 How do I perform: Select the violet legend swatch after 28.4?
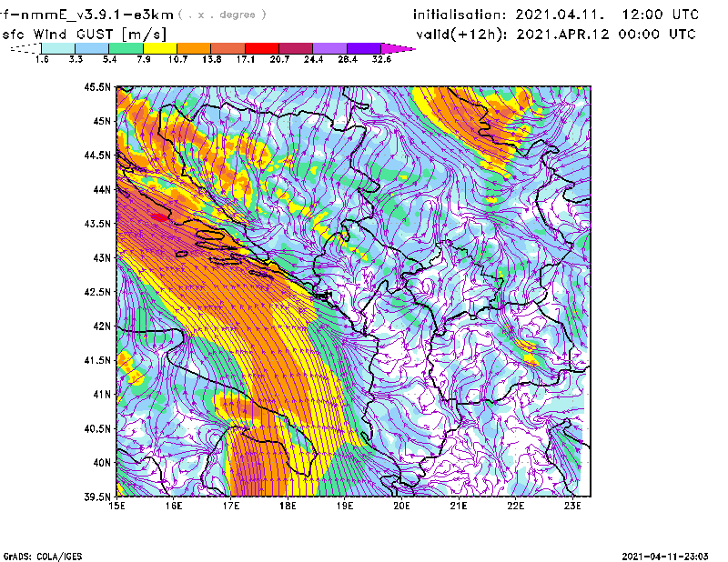point(364,48)
